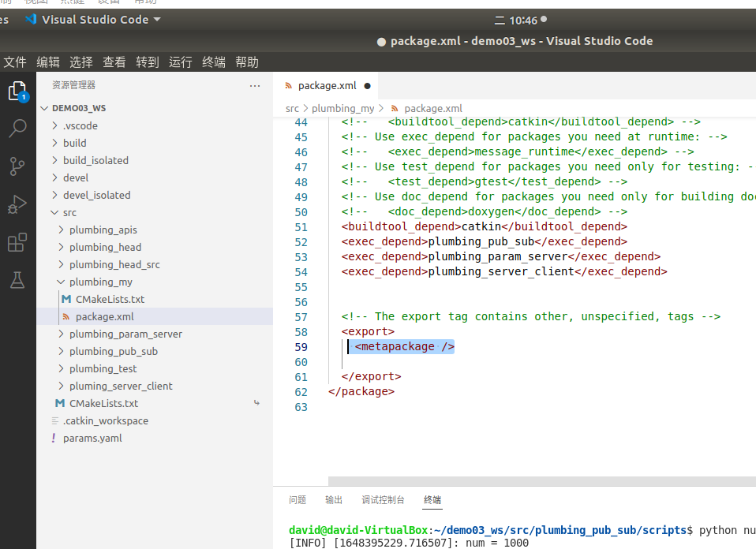Viewport: 756px width, 549px height.
Task: Switch to the 问题 panel tab
Action: tap(298, 500)
